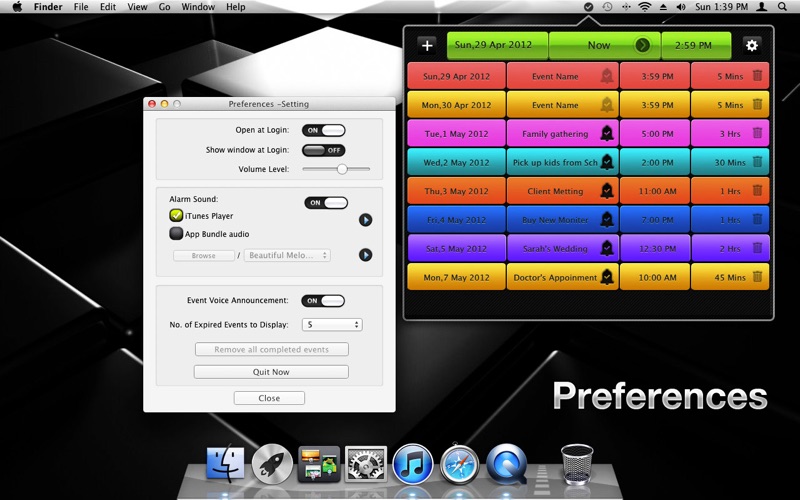
Task: Select the Family gathering event name
Action: (x=555, y=134)
